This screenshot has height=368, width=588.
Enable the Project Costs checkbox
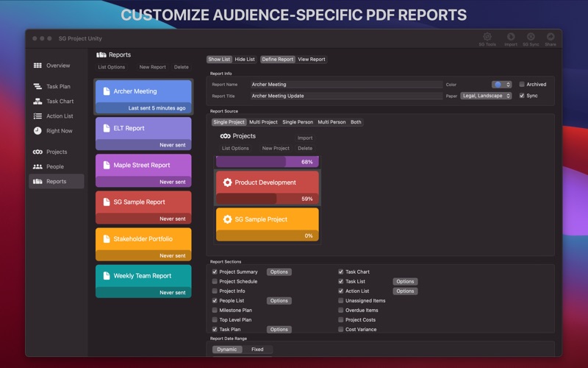pyautogui.click(x=340, y=319)
